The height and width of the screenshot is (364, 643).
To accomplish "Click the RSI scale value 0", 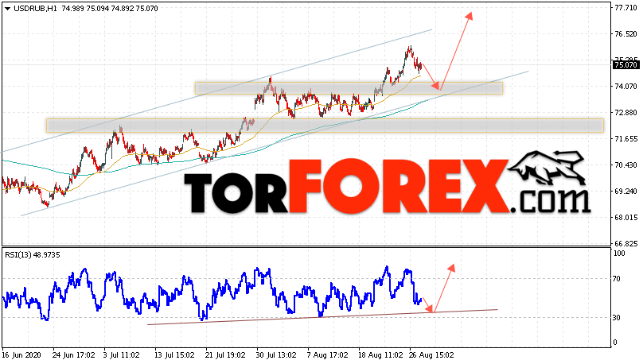I will tap(615, 343).
